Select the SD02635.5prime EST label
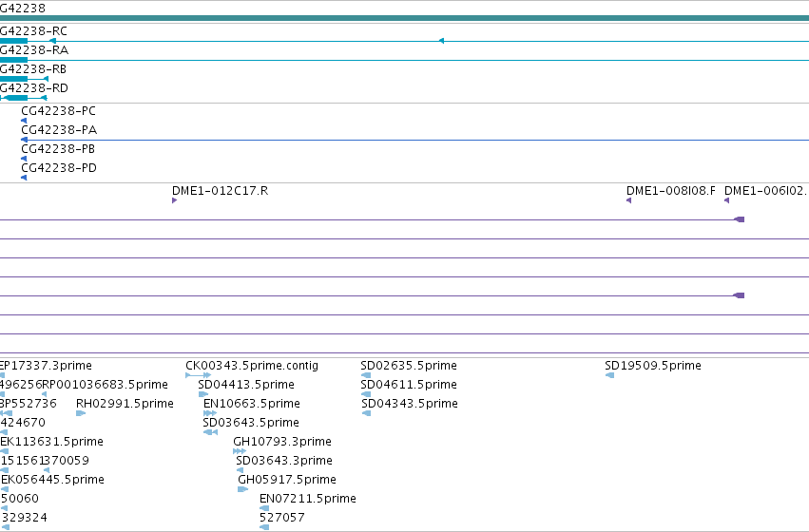The image size is (809, 532). click(x=409, y=366)
